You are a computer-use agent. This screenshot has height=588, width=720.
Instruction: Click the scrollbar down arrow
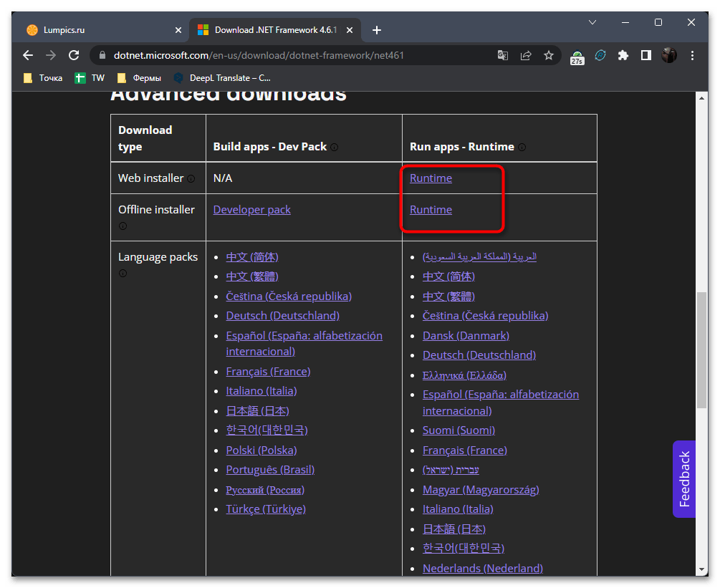coord(701,569)
